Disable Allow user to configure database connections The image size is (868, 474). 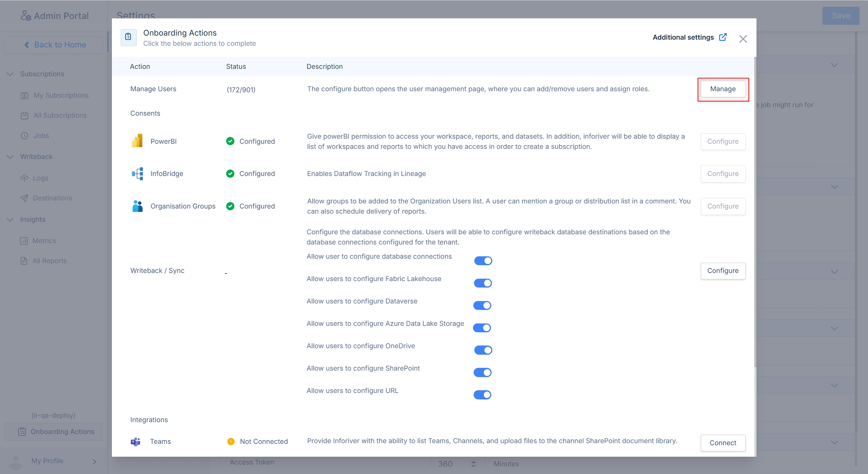coord(483,261)
